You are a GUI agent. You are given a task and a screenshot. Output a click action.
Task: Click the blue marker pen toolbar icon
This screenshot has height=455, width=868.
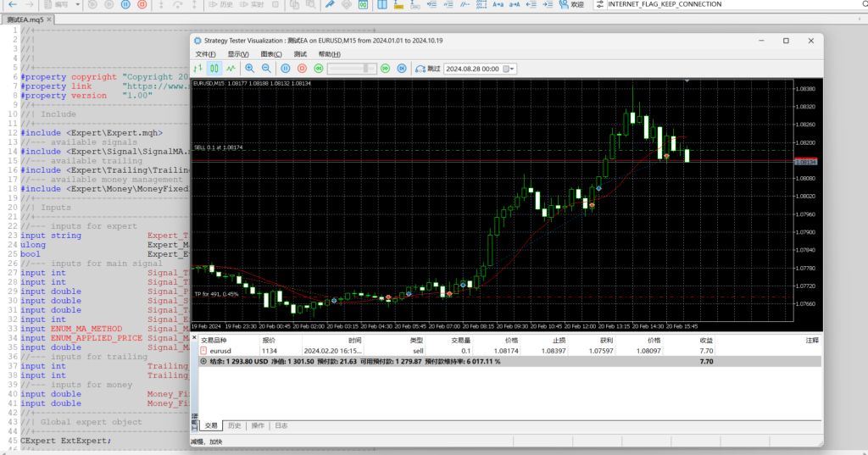[330, 4]
